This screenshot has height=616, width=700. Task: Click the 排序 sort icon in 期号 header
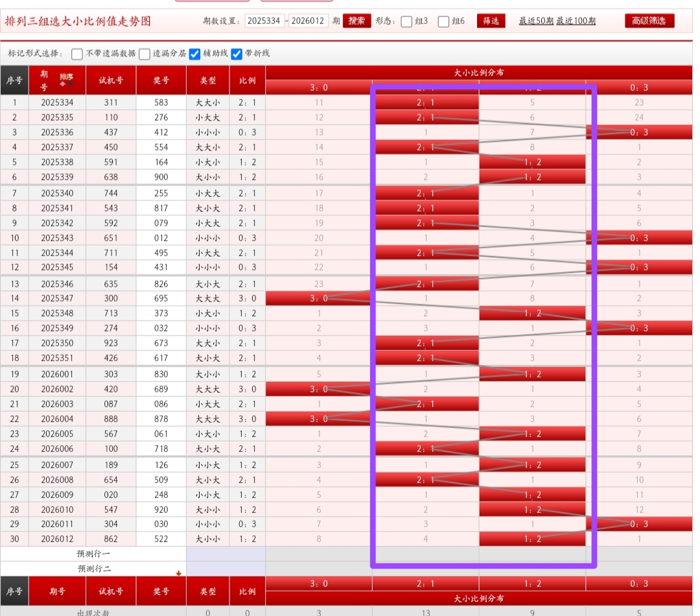coord(66,79)
